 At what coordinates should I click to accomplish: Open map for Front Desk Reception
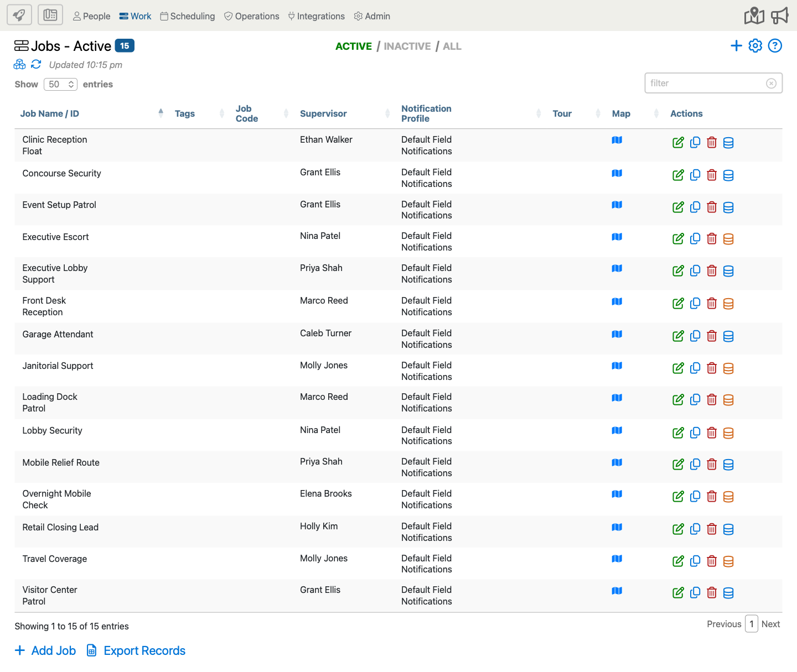click(617, 302)
